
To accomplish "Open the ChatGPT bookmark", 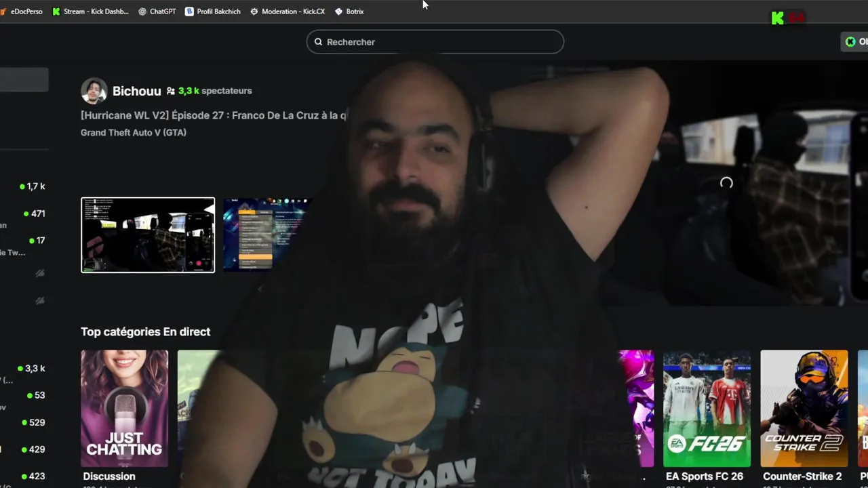I will (x=157, y=12).
